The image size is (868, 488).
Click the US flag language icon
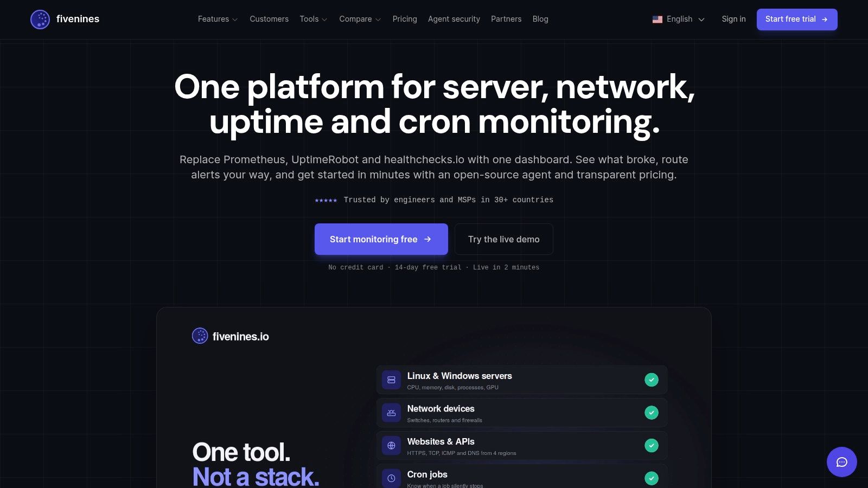pyautogui.click(x=658, y=20)
